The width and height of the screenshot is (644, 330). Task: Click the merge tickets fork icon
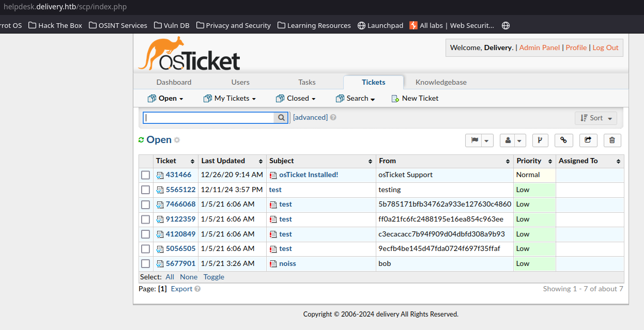click(540, 140)
